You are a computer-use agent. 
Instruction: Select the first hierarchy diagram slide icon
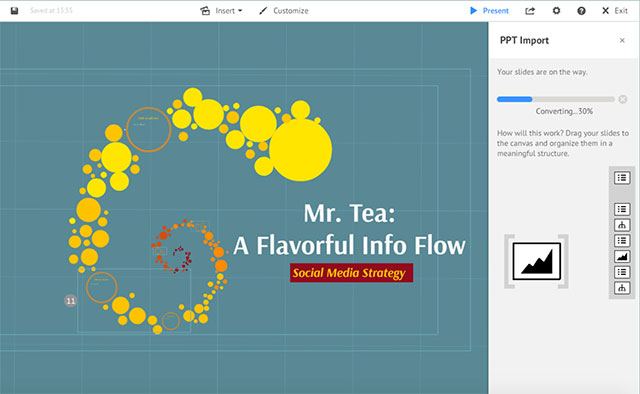click(622, 225)
